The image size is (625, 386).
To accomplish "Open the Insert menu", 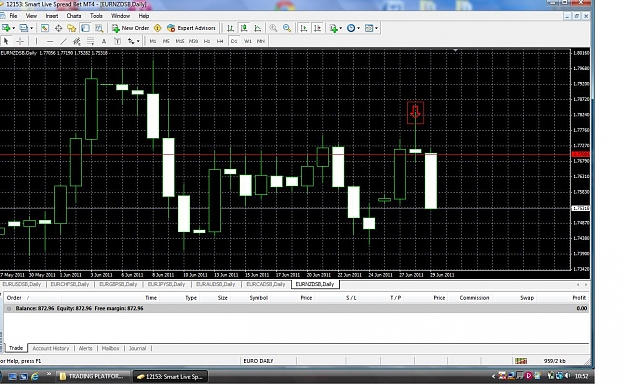I will 52,16.
